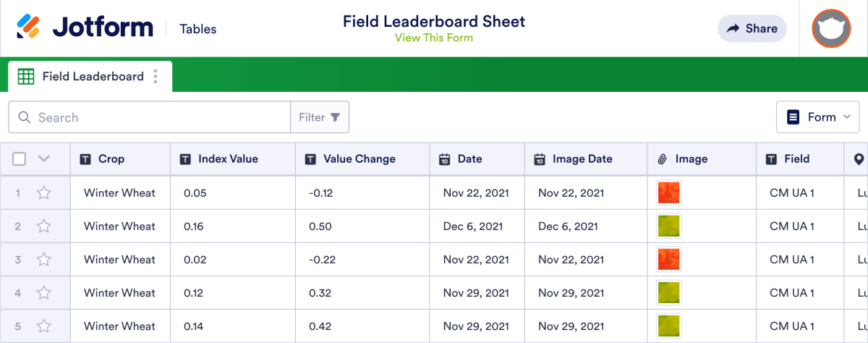The image size is (868, 343).
Task: Select the Field Leaderboard tab
Action: [90, 77]
